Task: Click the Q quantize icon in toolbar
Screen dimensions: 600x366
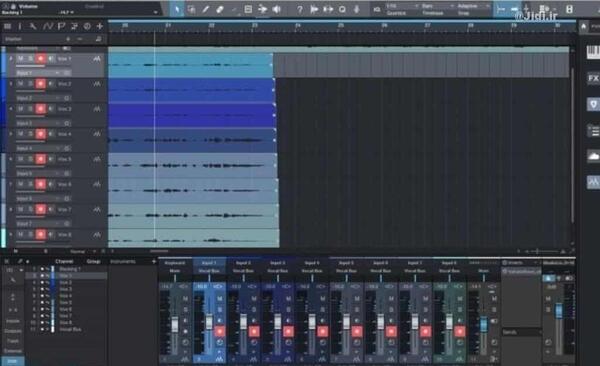Action: pyautogui.click(x=342, y=9)
